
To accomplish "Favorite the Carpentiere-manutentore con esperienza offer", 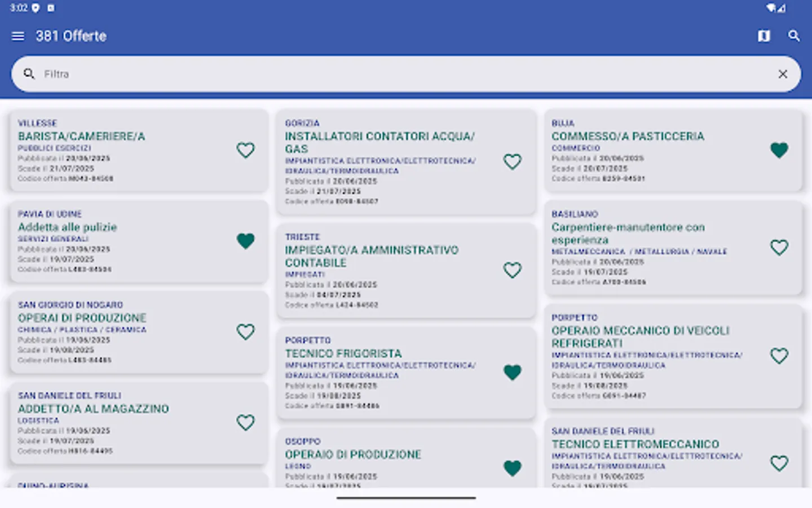I will click(779, 247).
